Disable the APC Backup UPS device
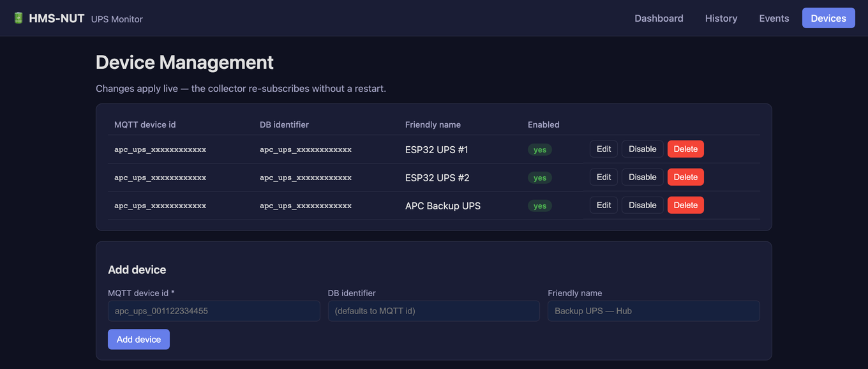This screenshot has width=868, height=369. (x=643, y=205)
